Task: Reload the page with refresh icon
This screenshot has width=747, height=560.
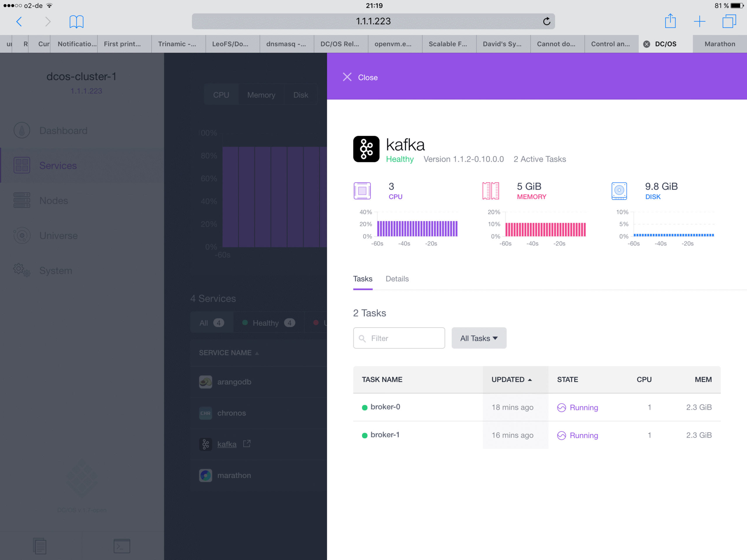Action: (547, 21)
